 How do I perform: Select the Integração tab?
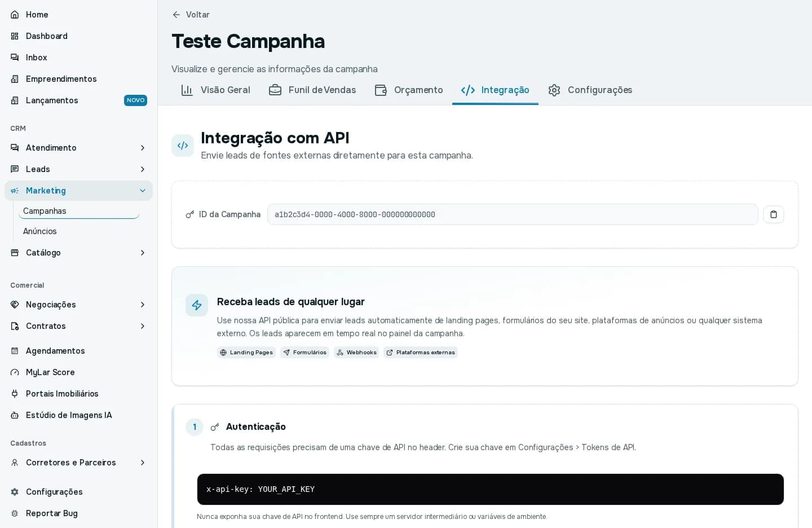[x=495, y=90]
